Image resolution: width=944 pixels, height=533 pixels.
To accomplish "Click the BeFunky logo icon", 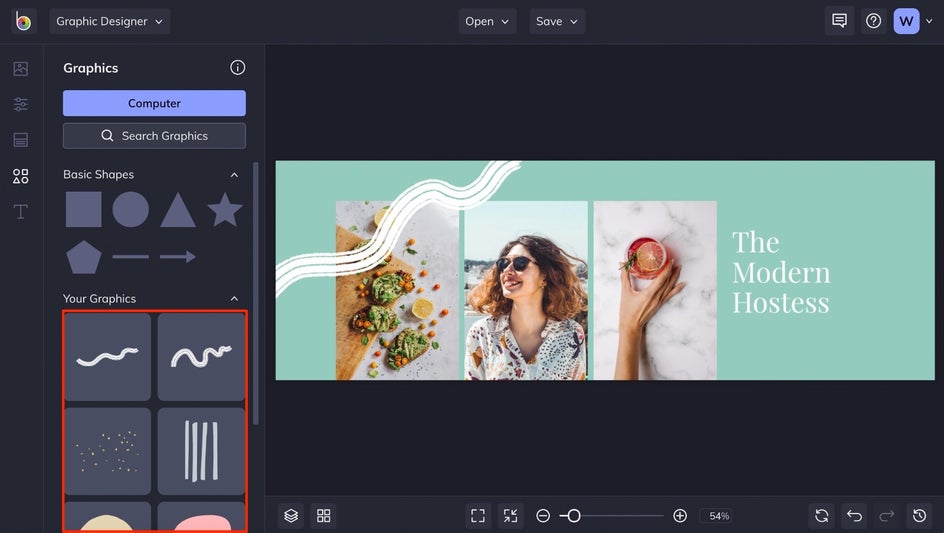I will 23,22.
